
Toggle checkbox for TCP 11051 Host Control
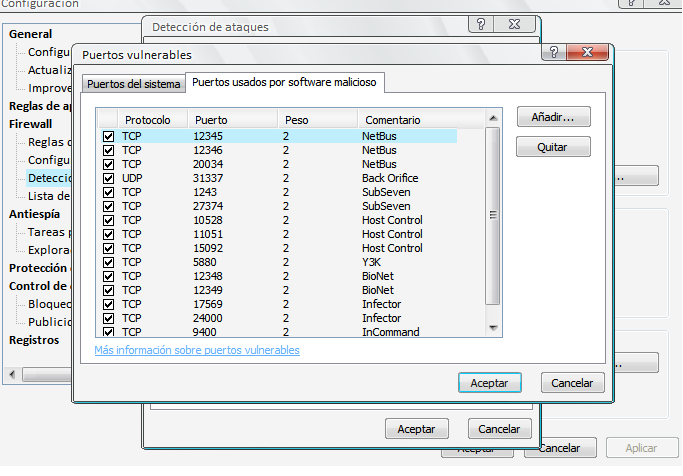coord(108,234)
